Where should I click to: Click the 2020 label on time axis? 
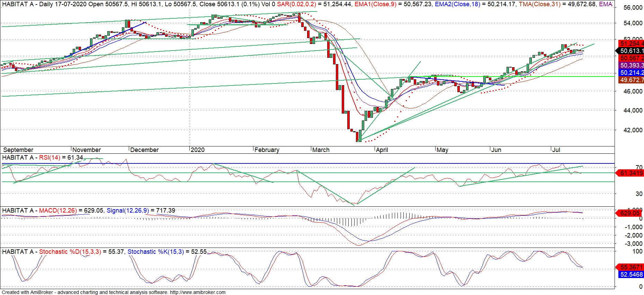click(x=198, y=150)
